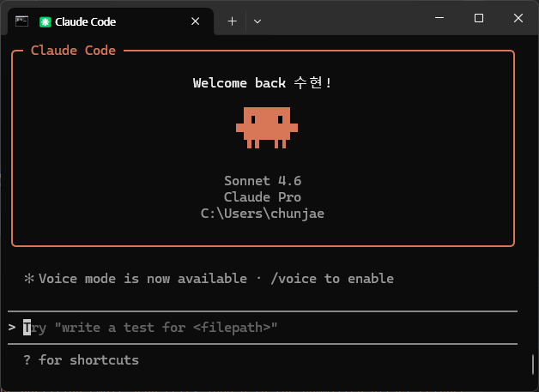The image size is (539, 392).
Task: Click the green Claude Code tab icon
Action: coord(45,22)
